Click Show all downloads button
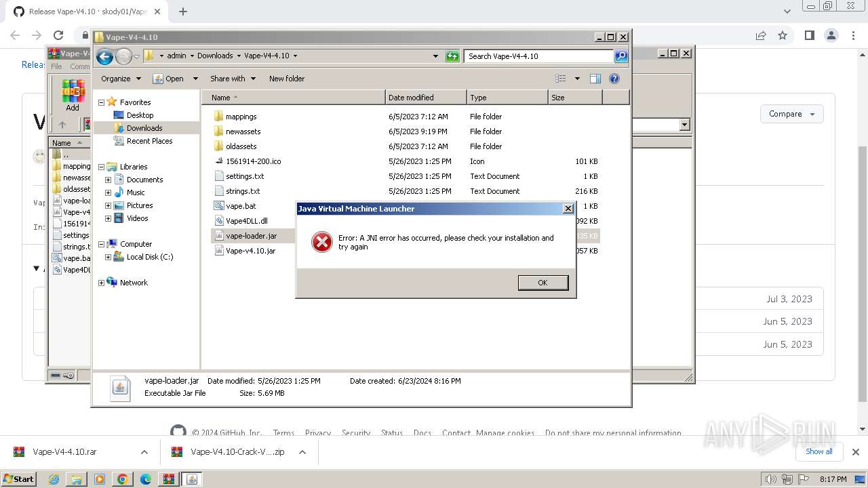Viewport: 868px width, 488px height. pyautogui.click(x=819, y=451)
